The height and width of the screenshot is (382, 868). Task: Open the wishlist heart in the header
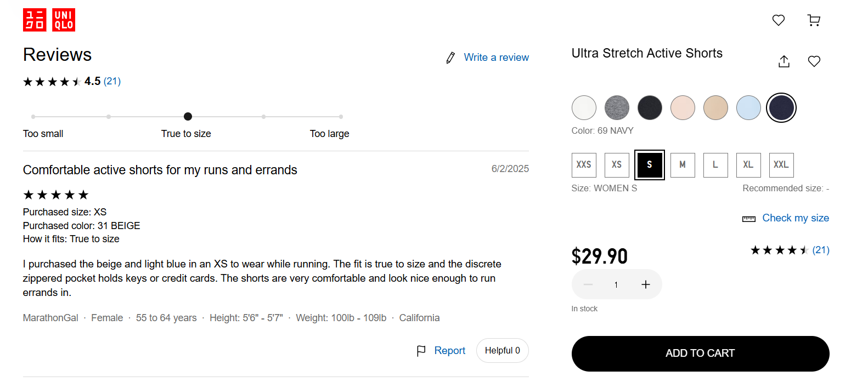779,20
